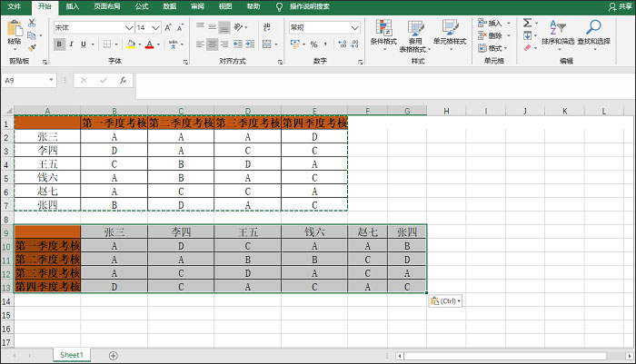Apply the red font color
Image resolution: width=636 pixels, height=364 pixels.
[x=150, y=44]
